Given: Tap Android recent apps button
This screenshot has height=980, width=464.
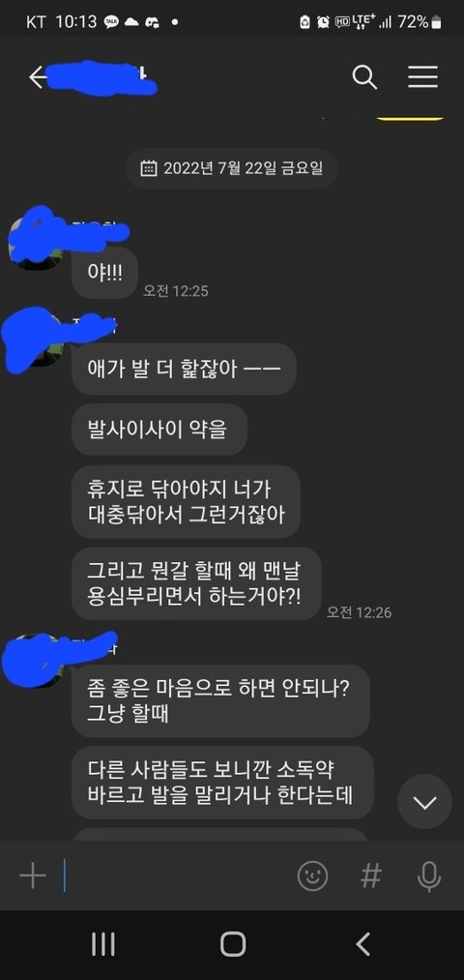Looking at the screenshot, I should (x=102, y=944).
